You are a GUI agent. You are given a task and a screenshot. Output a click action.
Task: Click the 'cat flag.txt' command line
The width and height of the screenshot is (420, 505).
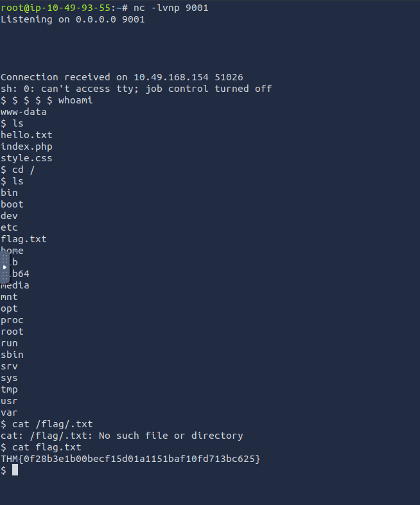(46, 447)
